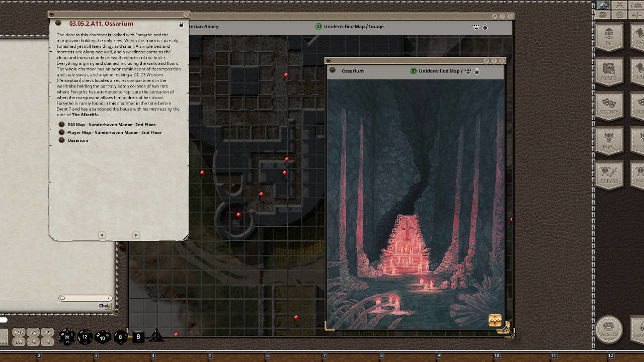The width and height of the screenshot is (644, 362).
Task: Open the NPC sidebar panel
Action: click(x=609, y=141)
